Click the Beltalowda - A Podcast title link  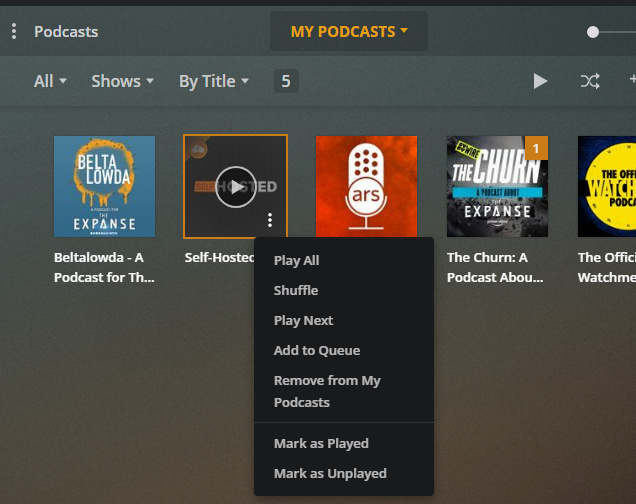coord(104,268)
